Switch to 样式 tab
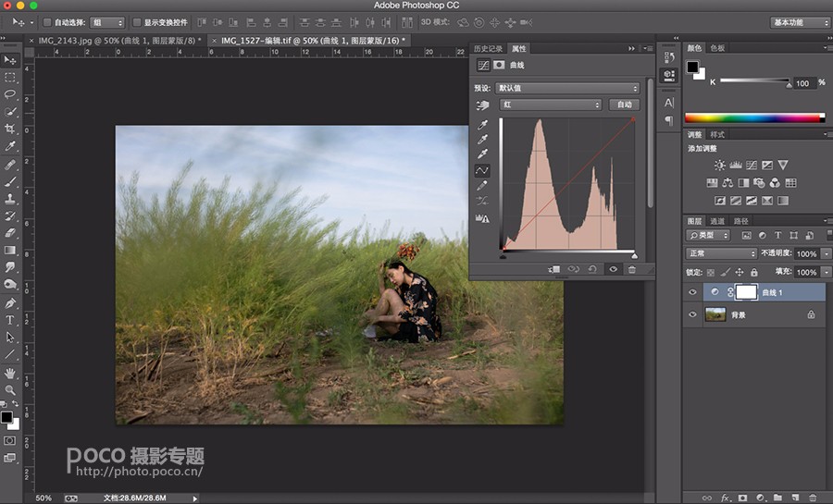 coord(717,135)
